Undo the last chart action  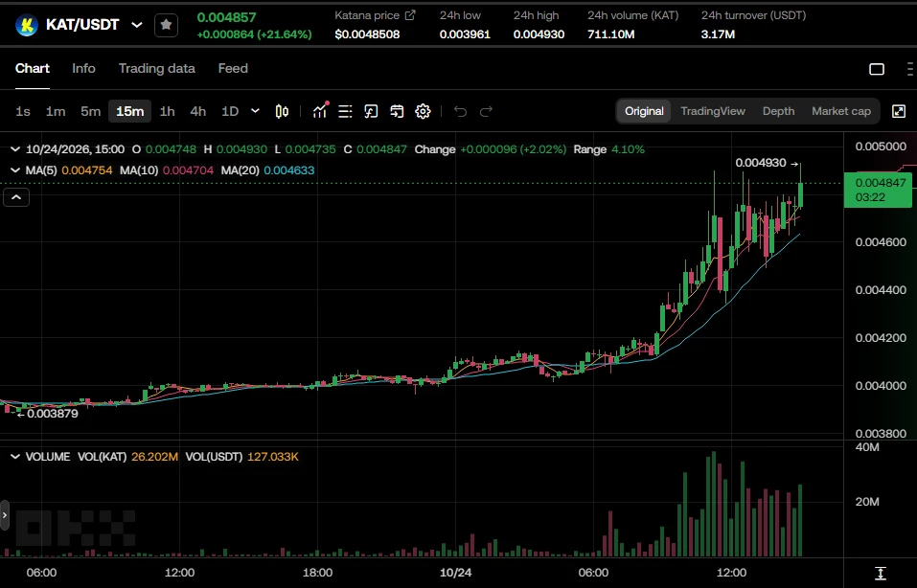pos(460,111)
